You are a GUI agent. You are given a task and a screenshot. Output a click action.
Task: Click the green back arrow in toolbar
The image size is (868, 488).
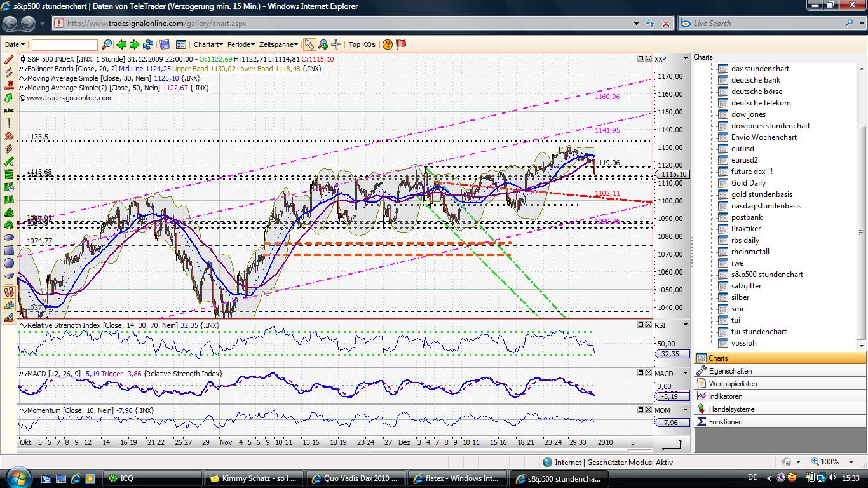pyautogui.click(x=121, y=44)
